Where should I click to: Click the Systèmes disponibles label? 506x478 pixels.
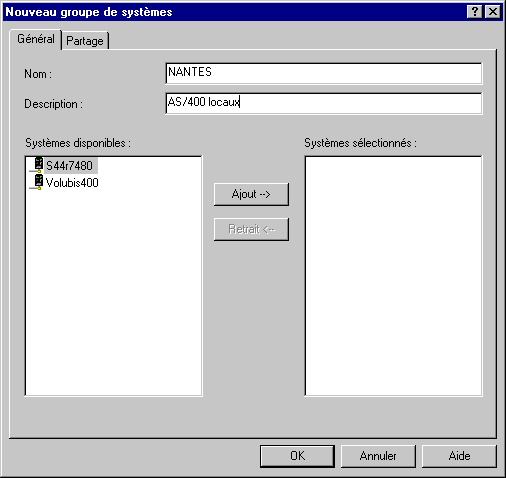point(78,143)
